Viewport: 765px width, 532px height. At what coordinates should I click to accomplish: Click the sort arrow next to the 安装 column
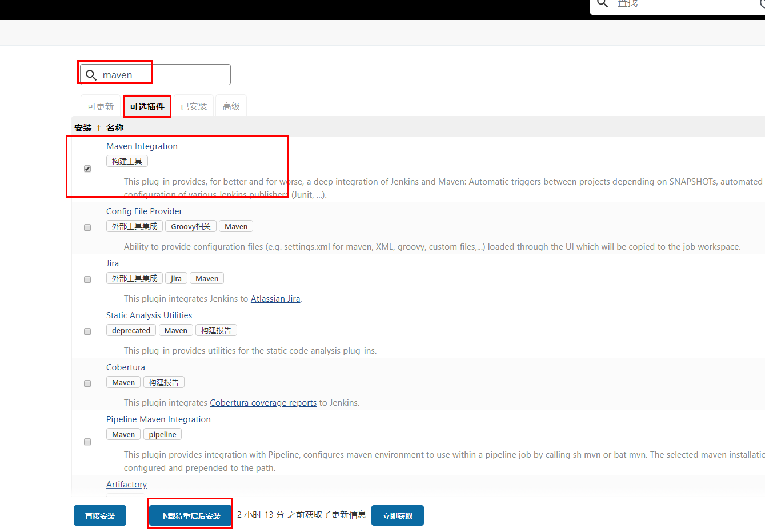click(x=98, y=128)
